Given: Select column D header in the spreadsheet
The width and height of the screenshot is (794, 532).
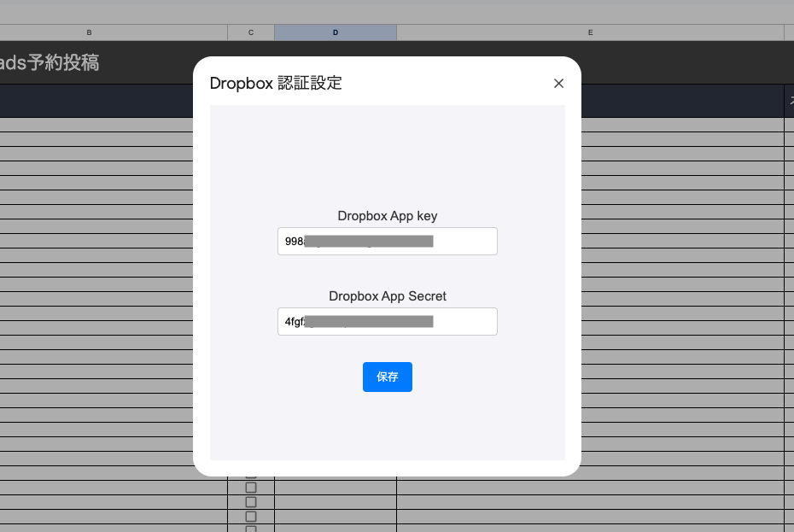Looking at the screenshot, I should coord(336,32).
